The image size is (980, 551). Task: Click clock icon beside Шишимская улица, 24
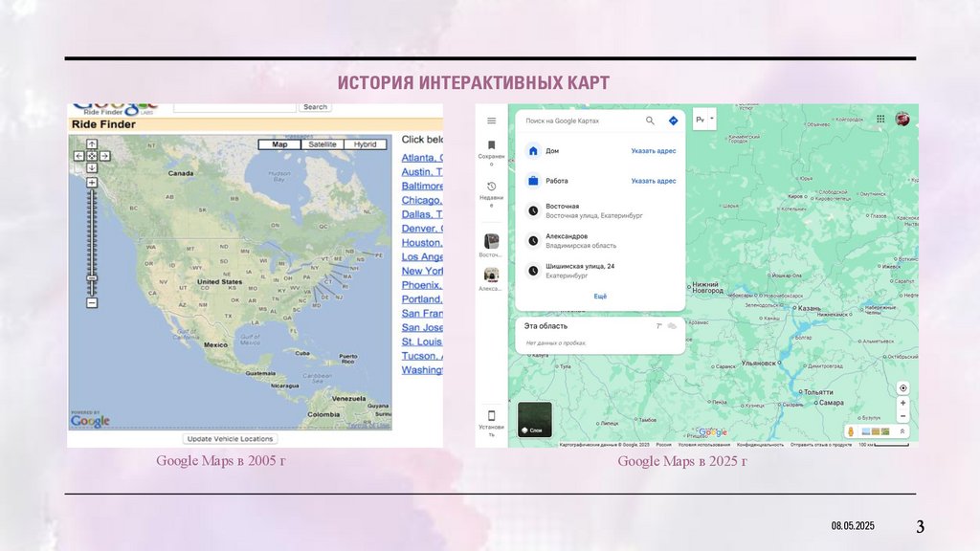533,271
